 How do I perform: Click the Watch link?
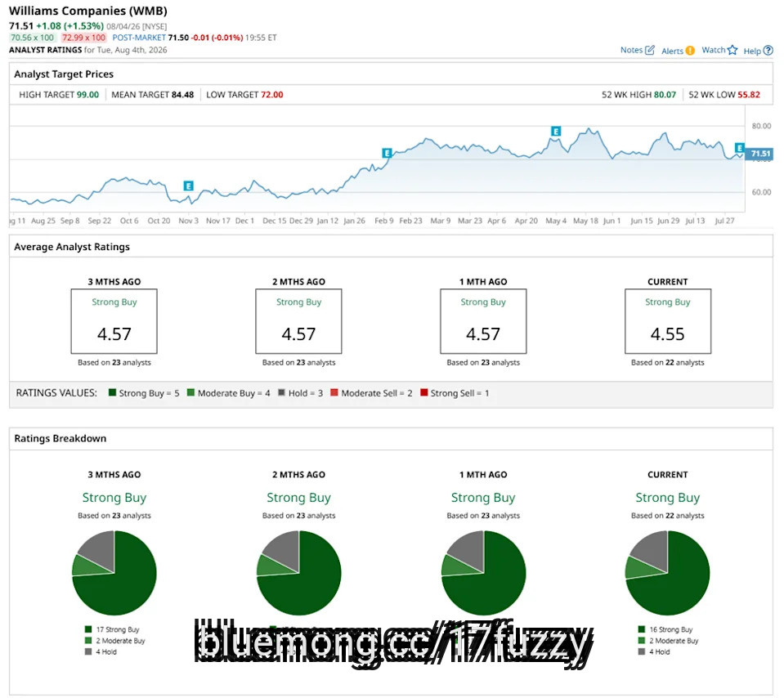coord(714,50)
